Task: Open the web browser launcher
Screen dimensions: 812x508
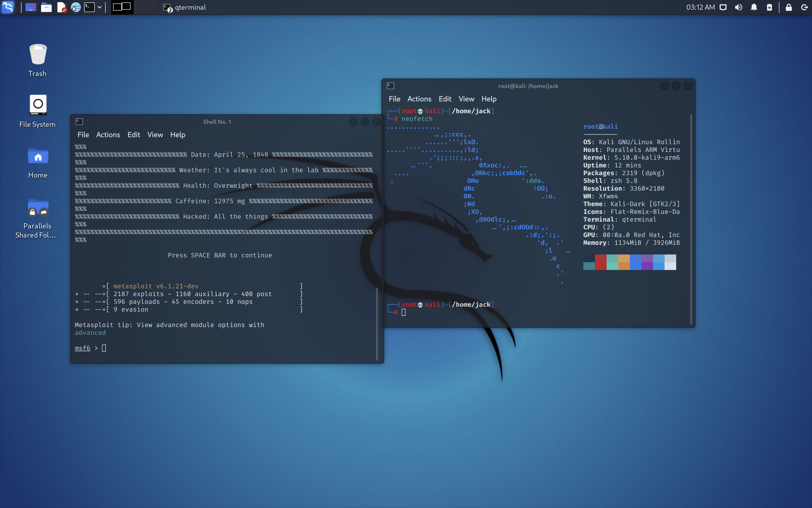Action: tap(76, 7)
